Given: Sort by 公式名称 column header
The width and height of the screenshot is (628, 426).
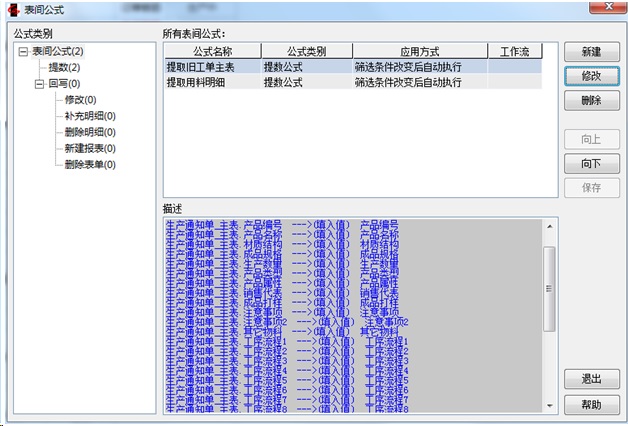Looking at the screenshot, I should pyautogui.click(x=211, y=51).
